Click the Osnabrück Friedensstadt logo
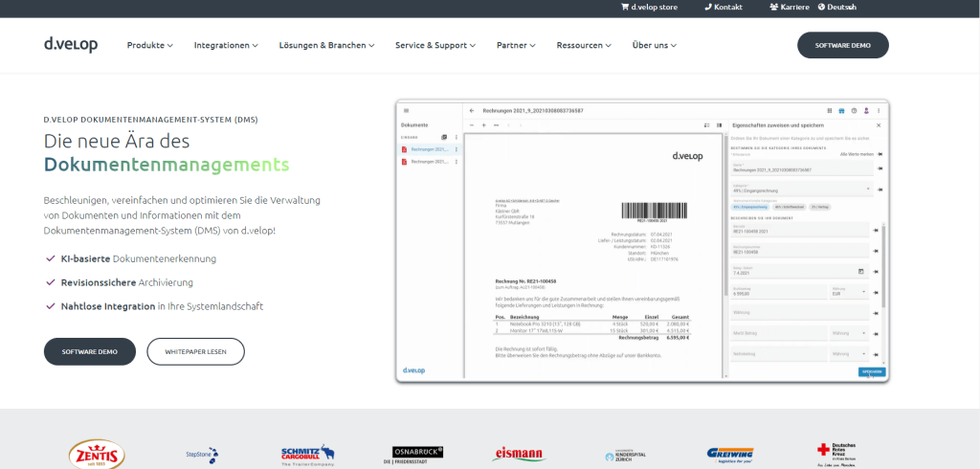 [413, 455]
